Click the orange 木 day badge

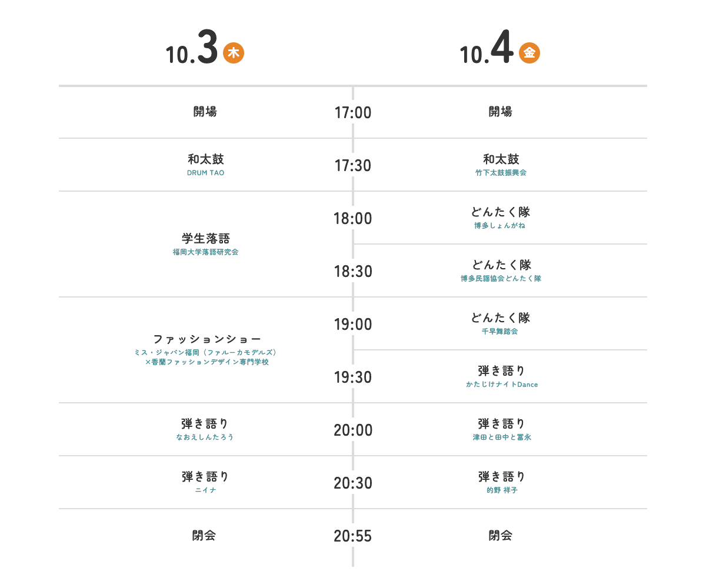234,53
